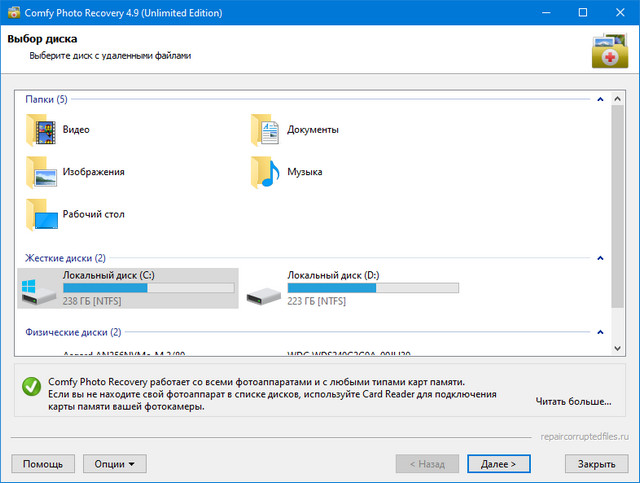The image size is (640, 483).
Task: Collapse the Папки (5) section
Action: point(600,100)
